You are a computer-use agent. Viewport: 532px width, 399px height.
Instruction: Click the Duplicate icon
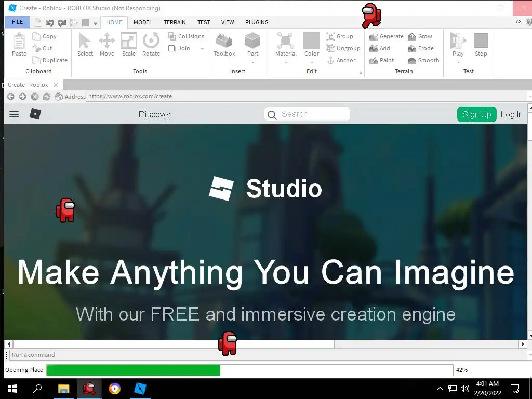click(x=36, y=60)
